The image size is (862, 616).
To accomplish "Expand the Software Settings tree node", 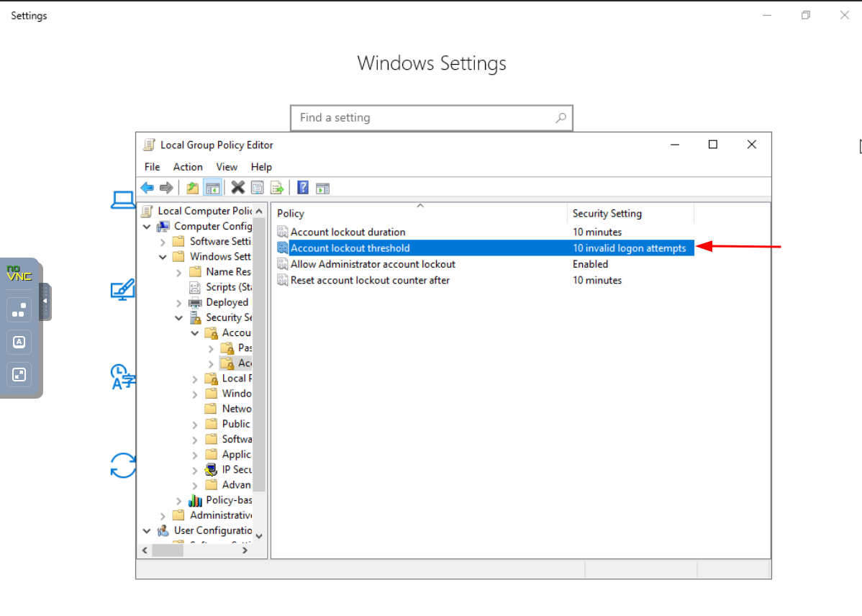I will pos(163,242).
